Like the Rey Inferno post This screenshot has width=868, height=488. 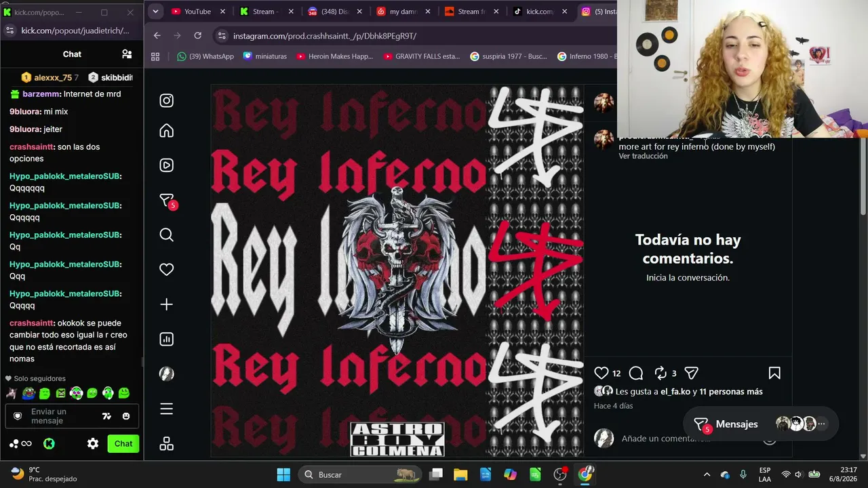601,373
